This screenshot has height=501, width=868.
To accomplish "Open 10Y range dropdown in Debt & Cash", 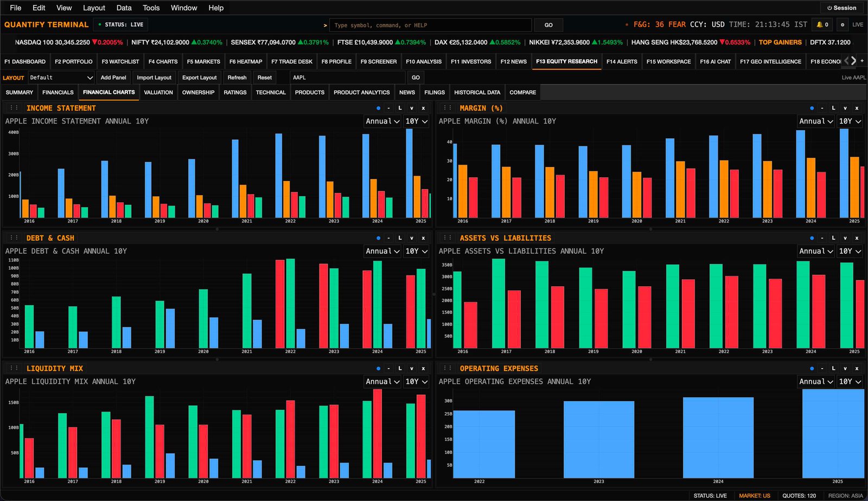I will pyautogui.click(x=417, y=251).
